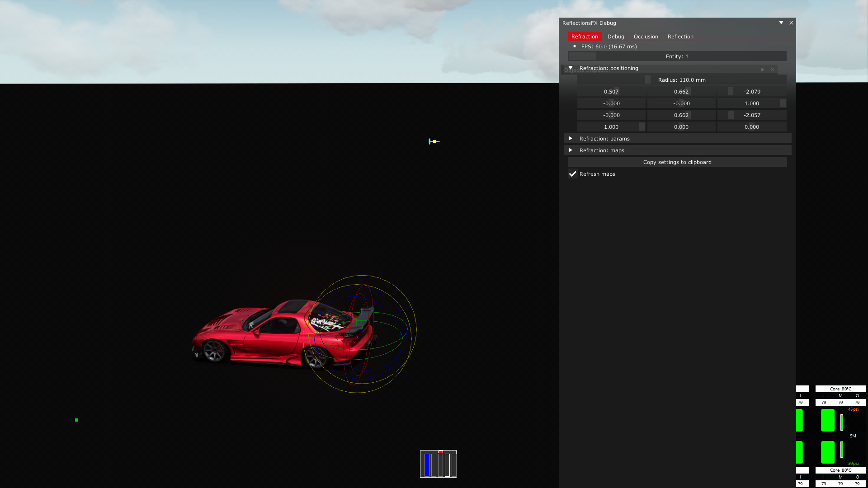Click the Entity: 1 selector bar
Image resolution: width=868 pixels, height=488 pixels.
[x=677, y=56]
